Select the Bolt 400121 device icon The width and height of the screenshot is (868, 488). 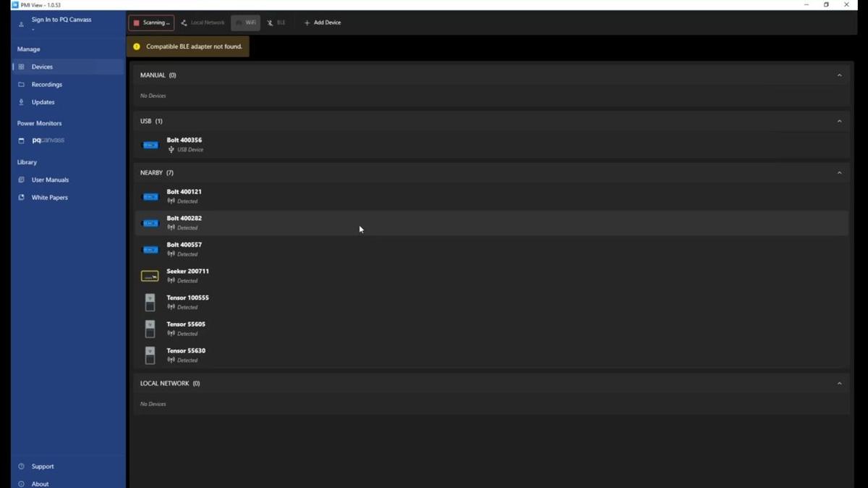click(150, 196)
